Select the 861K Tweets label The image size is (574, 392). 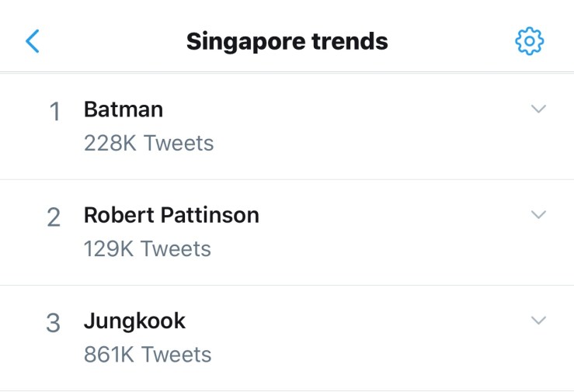pyautogui.click(x=148, y=355)
